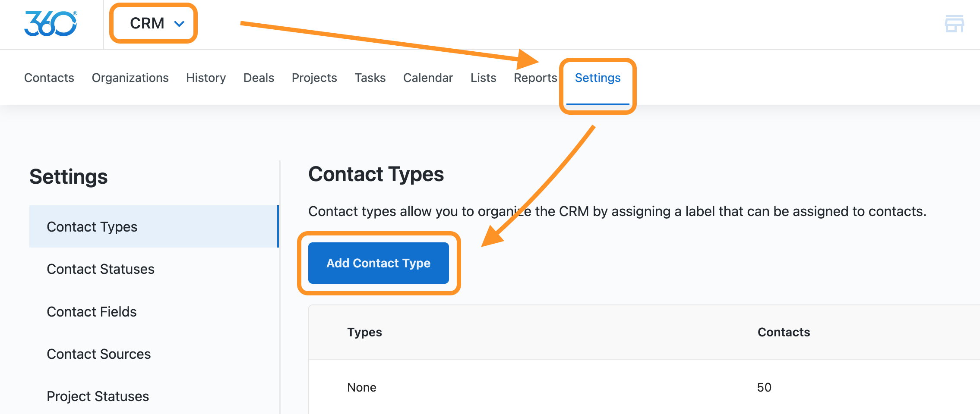
Task: Select the Projects tab
Action: 314,78
